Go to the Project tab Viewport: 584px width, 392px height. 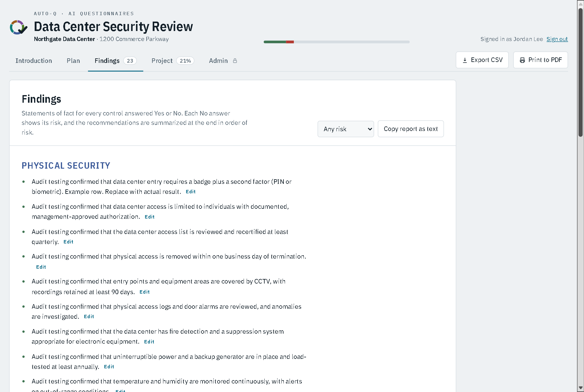pos(173,61)
